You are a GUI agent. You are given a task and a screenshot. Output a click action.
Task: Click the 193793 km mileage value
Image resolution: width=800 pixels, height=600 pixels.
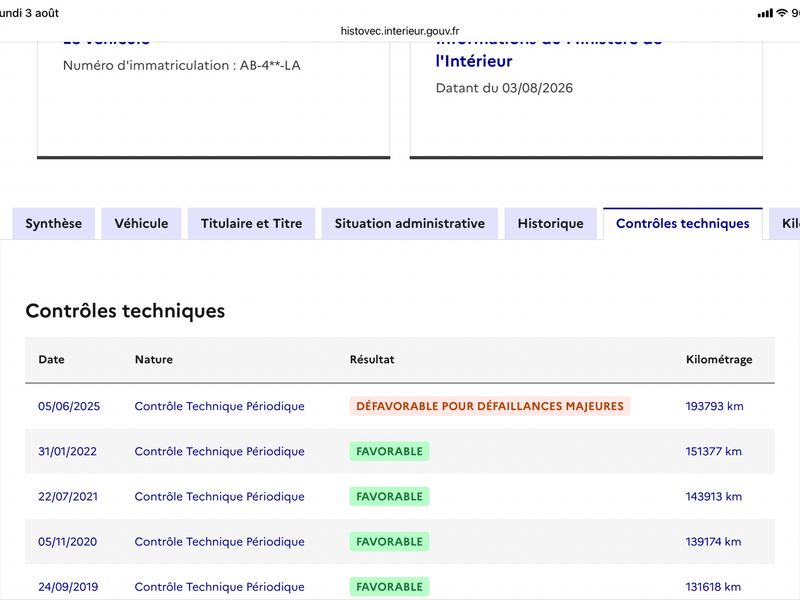point(714,406)
